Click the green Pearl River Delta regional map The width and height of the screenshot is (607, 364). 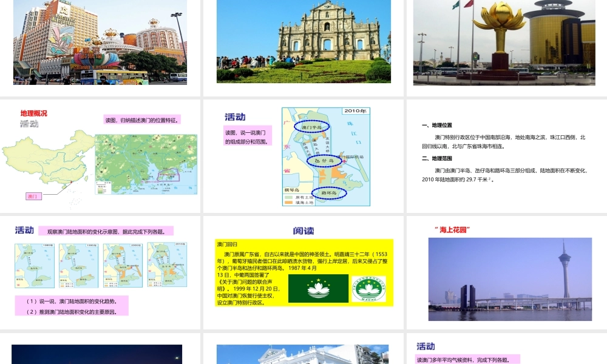tap(146, 164)
